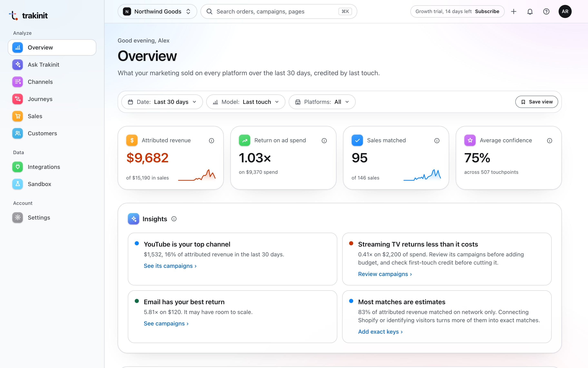
Task: Open Channels in the sidebar
Action: (52, 82)
